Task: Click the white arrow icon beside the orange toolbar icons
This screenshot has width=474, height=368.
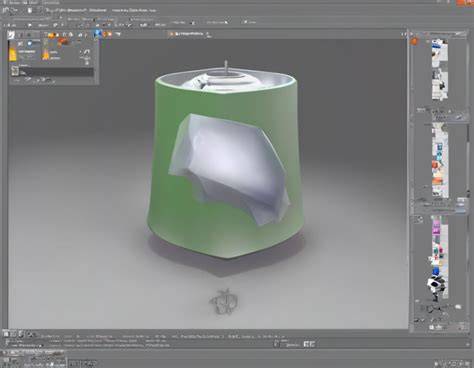Action: click(x=117, y=34)
